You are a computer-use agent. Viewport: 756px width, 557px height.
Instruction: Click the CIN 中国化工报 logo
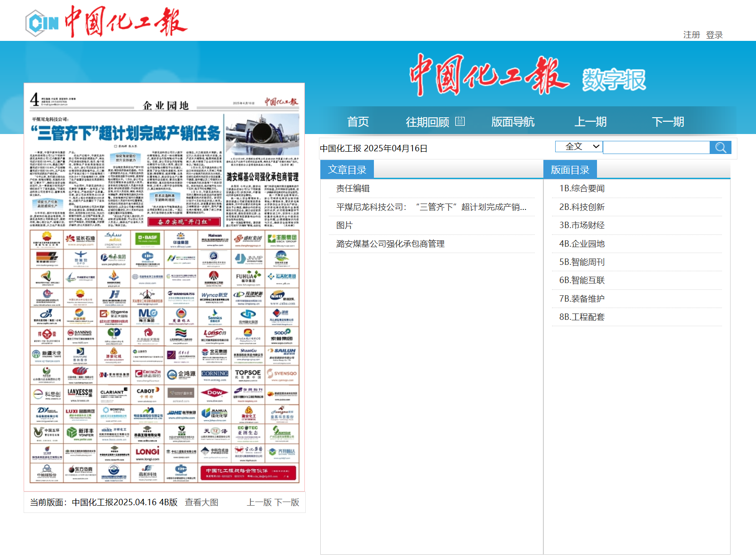point(106,22)
